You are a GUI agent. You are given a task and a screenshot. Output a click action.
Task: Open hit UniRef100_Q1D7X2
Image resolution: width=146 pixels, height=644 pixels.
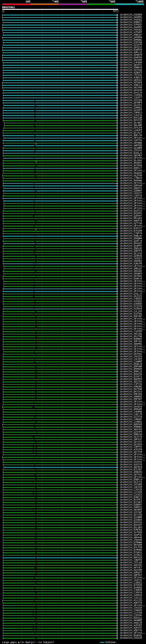pos(131,211)
